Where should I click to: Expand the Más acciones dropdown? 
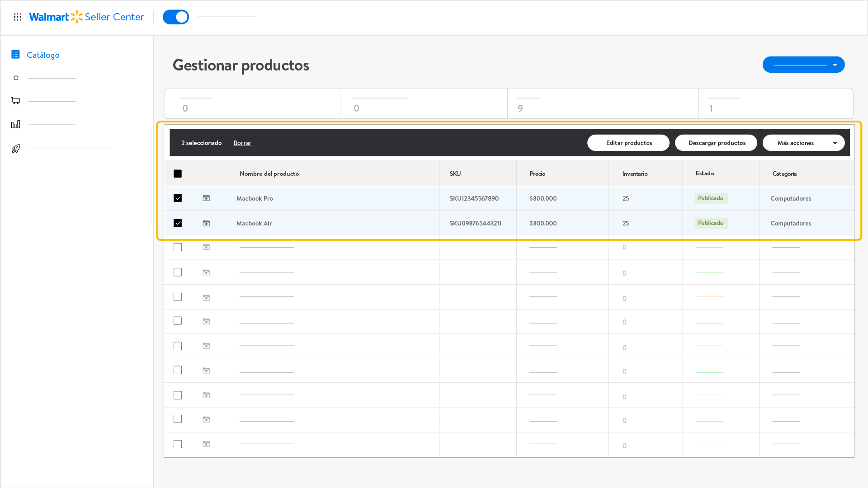click(x=803, y=143)
